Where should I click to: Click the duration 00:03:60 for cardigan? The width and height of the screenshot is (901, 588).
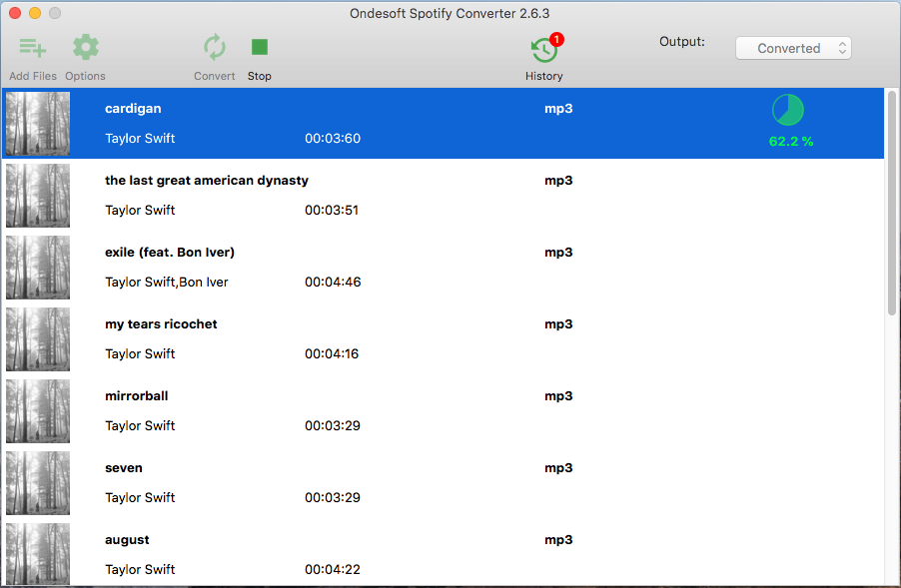coord(333,139)
